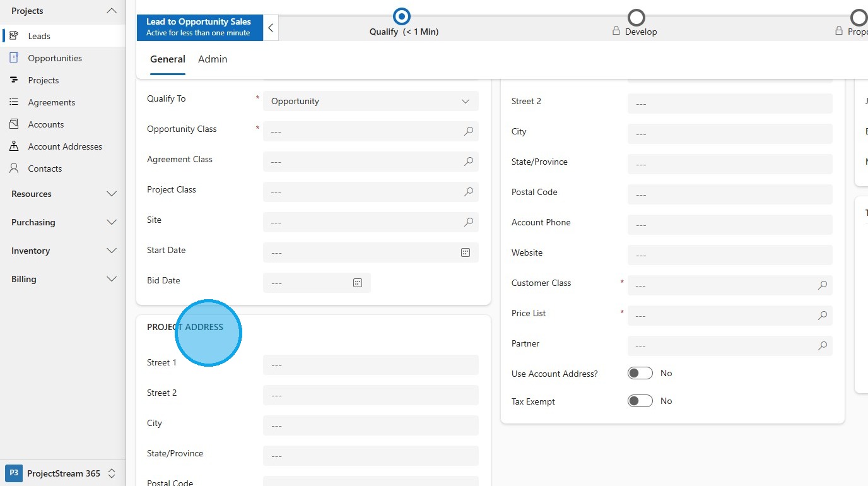Click the Qualify stage circle
Screen dimensions: 868x486
[x=401, y=16]
